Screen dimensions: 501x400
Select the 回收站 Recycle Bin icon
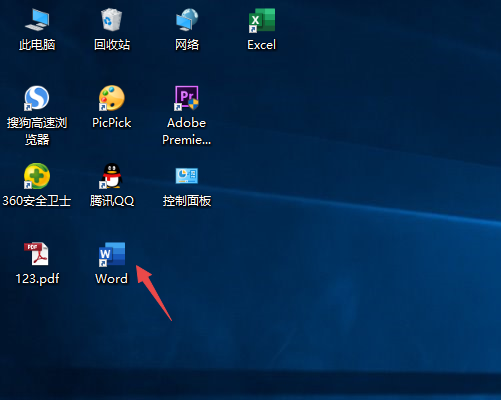112,20
